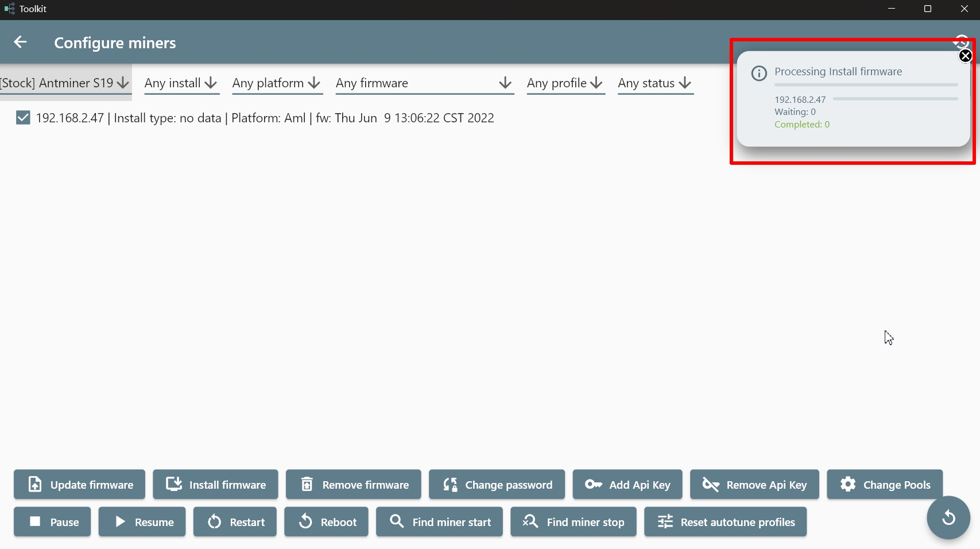
Task: Open the Change Pools dialog
Action: pyautogui.click(x=885, y=484)
